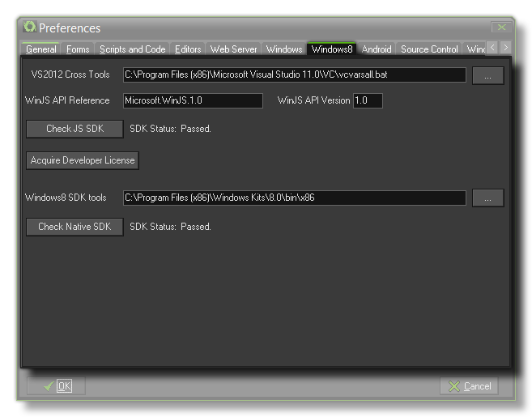The image size is (532, 417).
Task: Browse for the VS2012 Cross Tools path
Action: [x=487, y=75]
